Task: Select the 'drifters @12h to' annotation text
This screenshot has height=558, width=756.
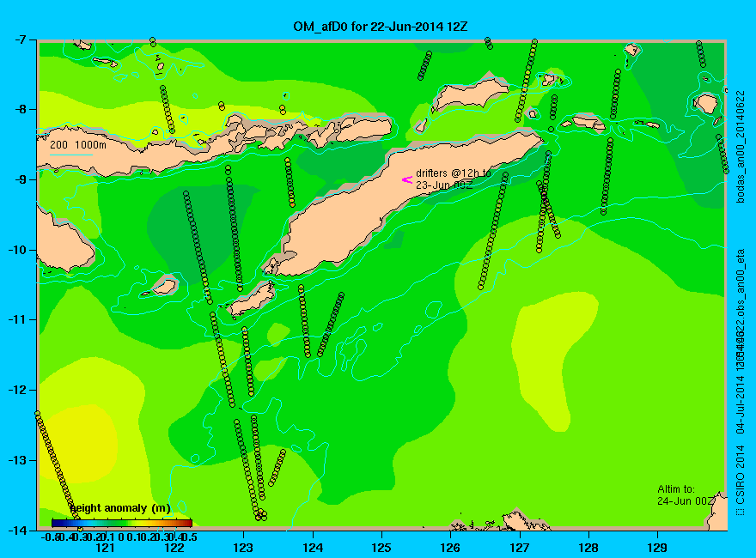Action: coord(454,173)
